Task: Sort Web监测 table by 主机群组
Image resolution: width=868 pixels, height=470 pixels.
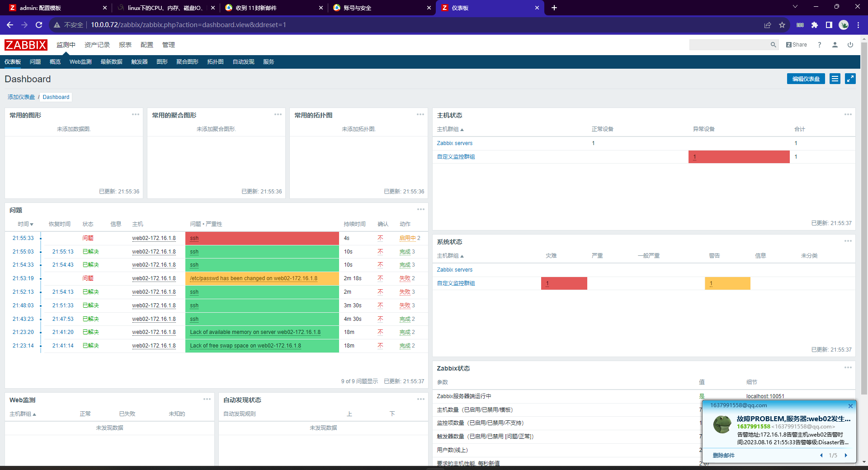Action: click(23, 414)
